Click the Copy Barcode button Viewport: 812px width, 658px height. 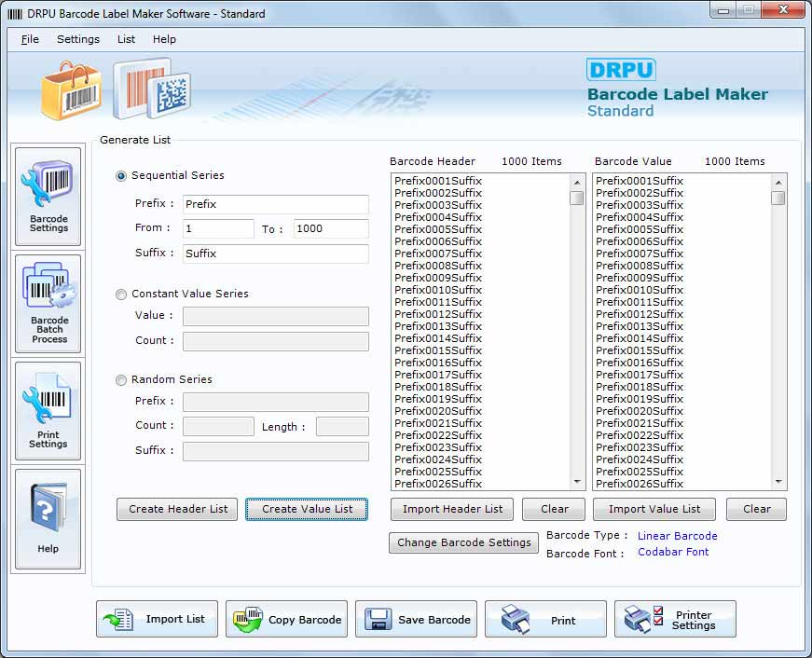(286, 619)
